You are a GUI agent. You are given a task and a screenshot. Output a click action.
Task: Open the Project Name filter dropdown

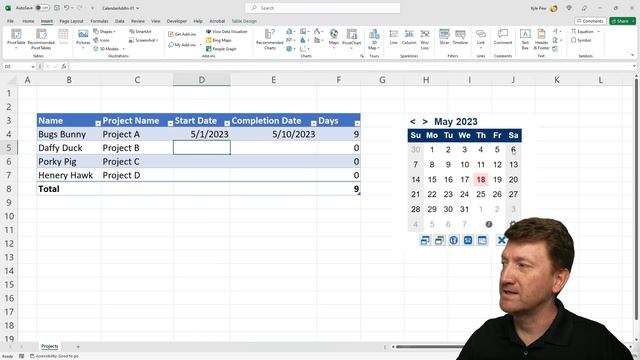170,123
